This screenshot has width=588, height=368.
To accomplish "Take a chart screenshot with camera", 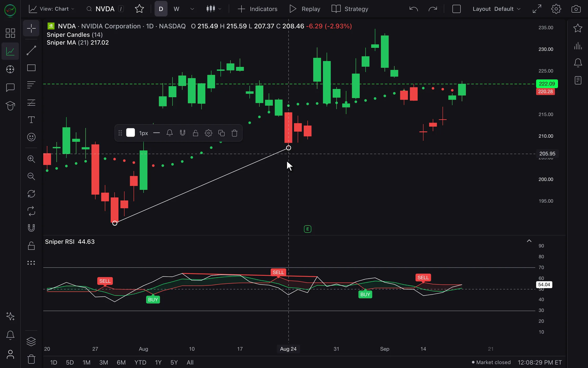I will pyautogui.click(x=576, y=9).
